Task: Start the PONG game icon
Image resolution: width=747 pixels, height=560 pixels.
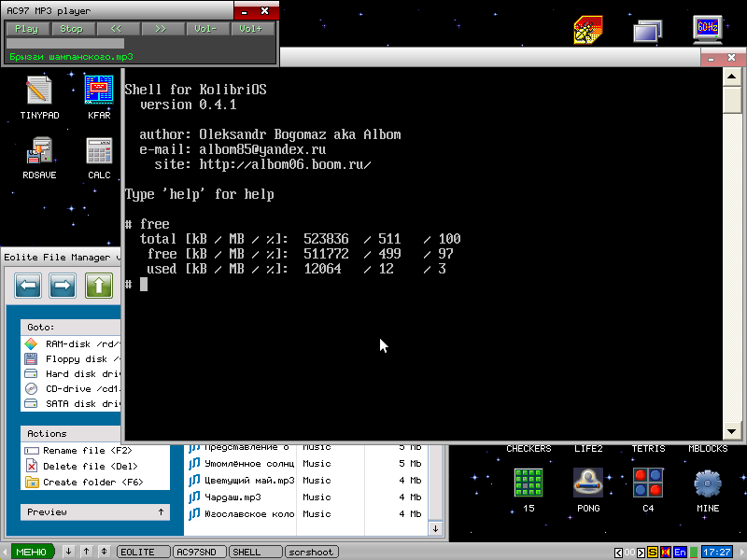Action: [x=588, y=483]
